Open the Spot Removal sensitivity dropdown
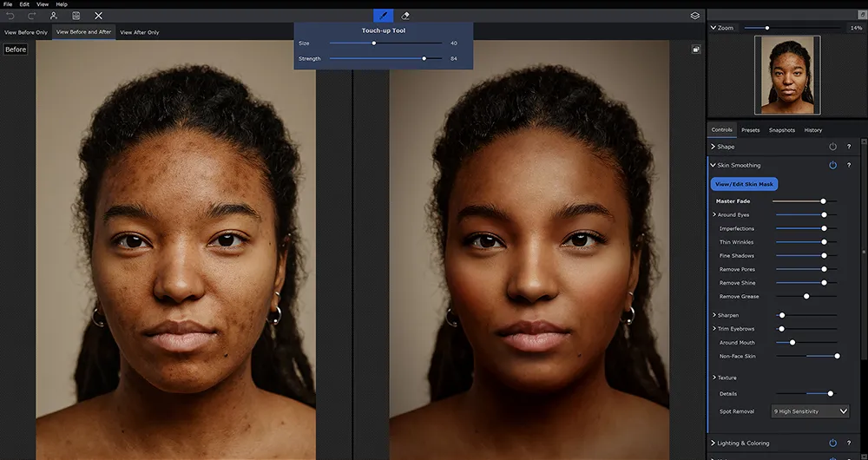The width and height of the screenshot is (868, 460). pos(810,411)
